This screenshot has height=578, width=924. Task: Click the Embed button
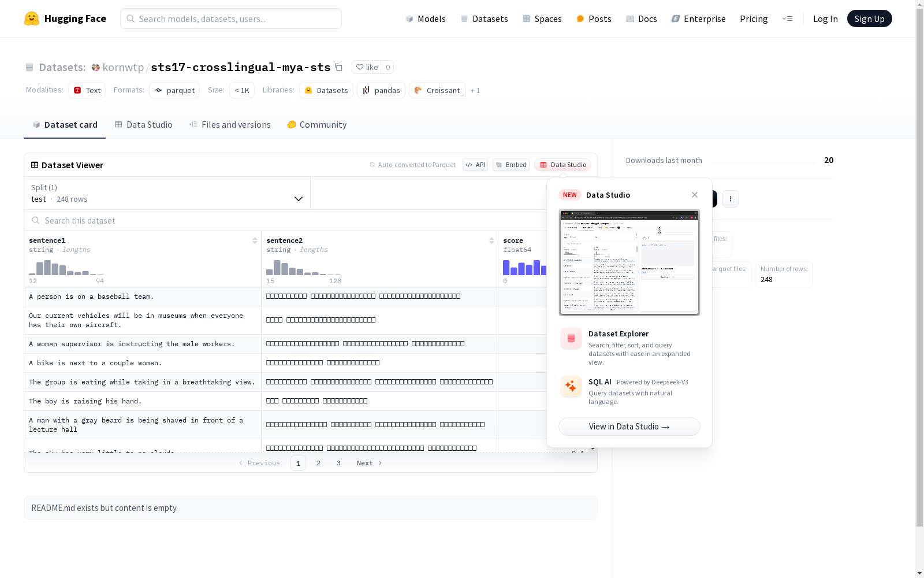click(511, 165)
